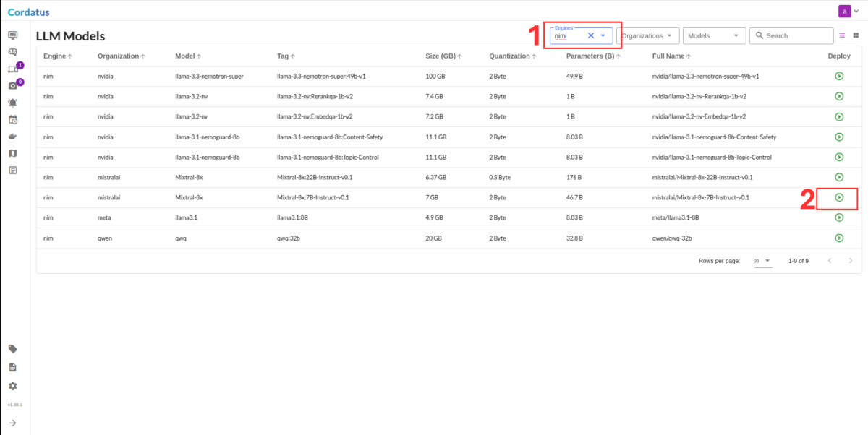Sort table by Organization column header
This screenshot has width=868, height=435.
[122, 56]
